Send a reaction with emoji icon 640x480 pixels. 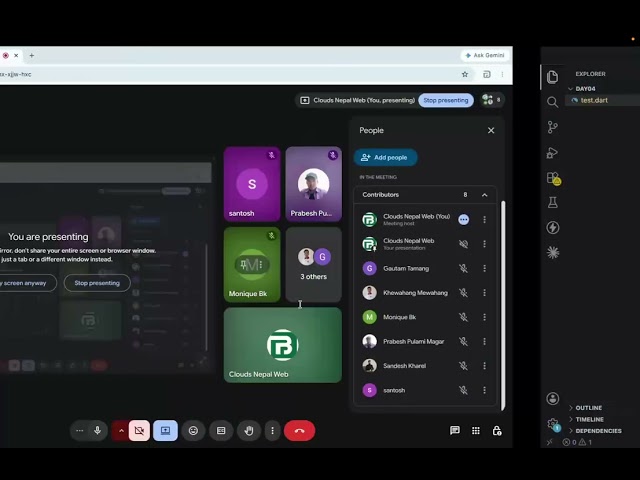point(193,431)
